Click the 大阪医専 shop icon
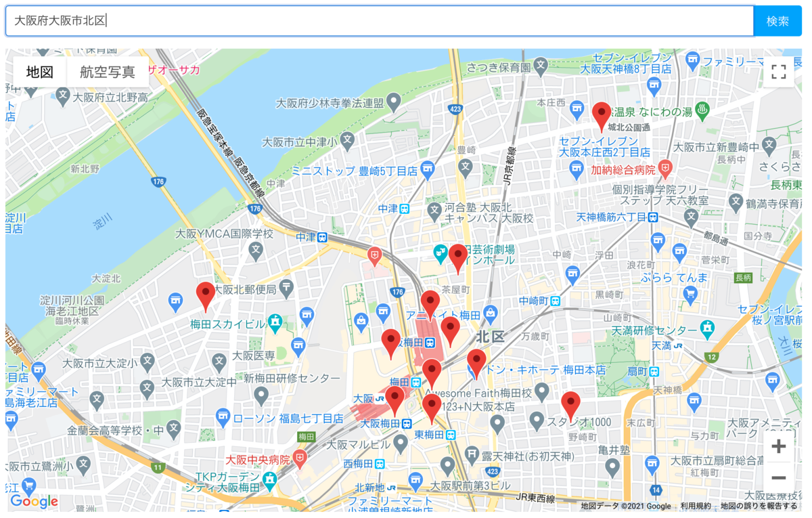812x518 pixels. [298, 347]
